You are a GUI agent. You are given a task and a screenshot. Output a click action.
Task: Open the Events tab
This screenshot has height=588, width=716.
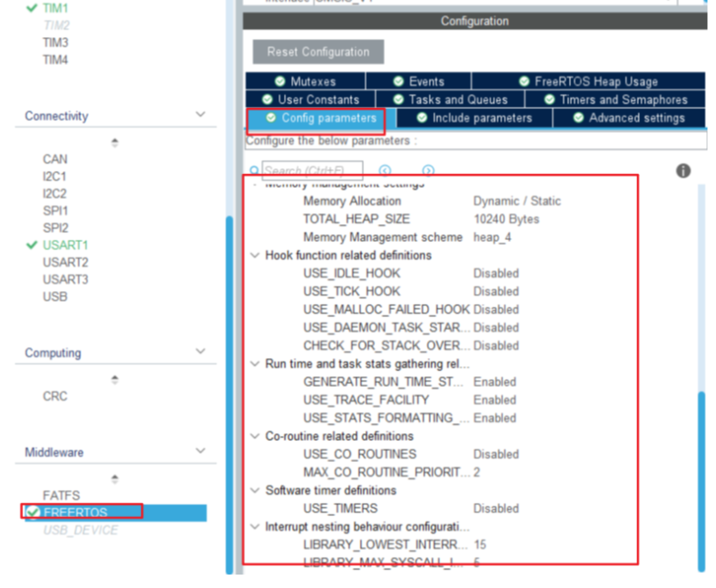coord(418,81)
